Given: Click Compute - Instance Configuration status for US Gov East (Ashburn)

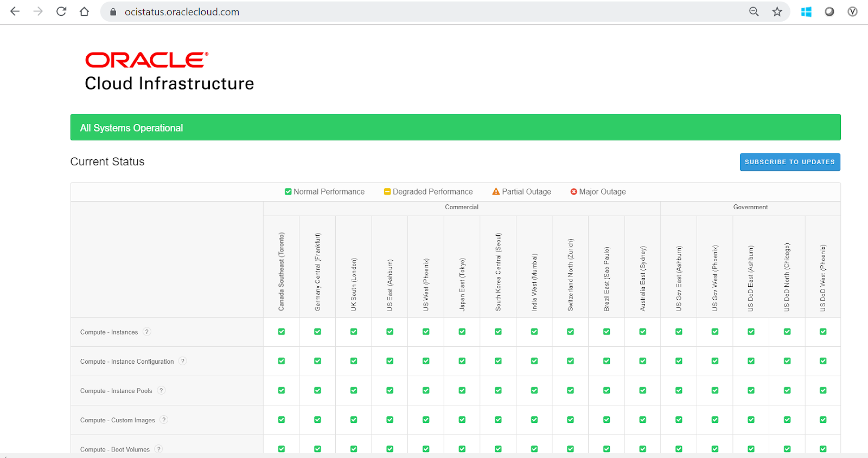Looking at the screenshot, I should pos(679,361).
